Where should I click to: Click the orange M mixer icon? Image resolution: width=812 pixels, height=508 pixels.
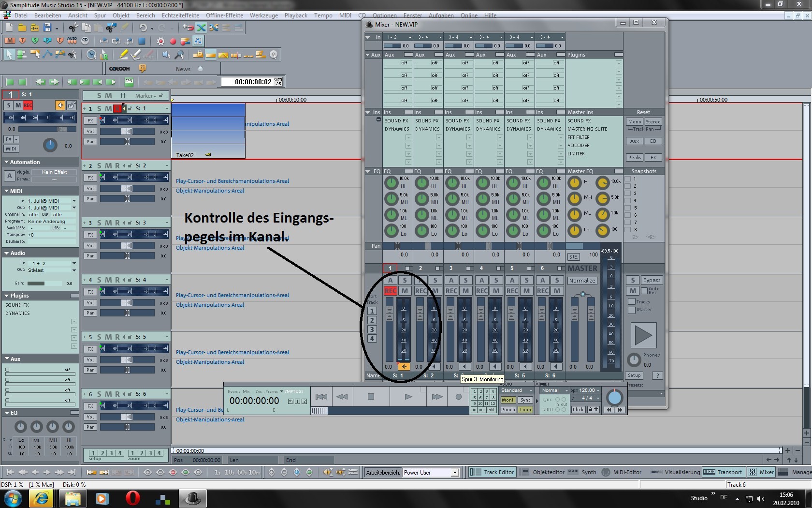tap(9, 41)
